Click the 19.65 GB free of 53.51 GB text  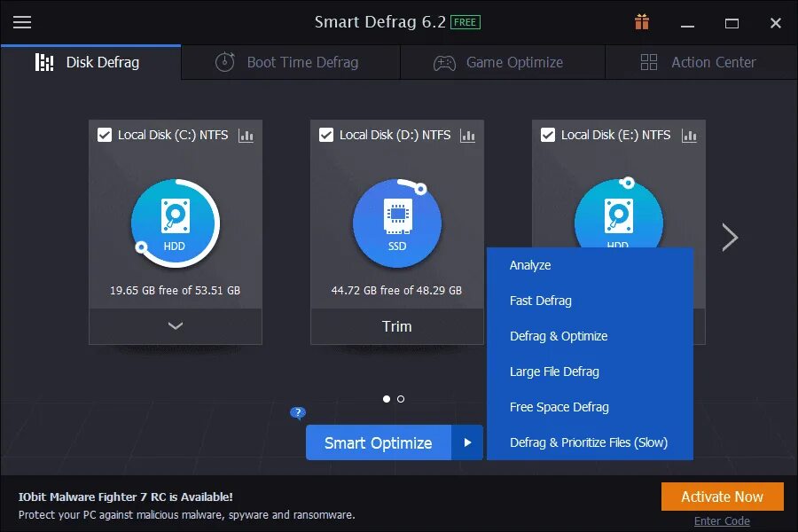[x=175, y=290]
